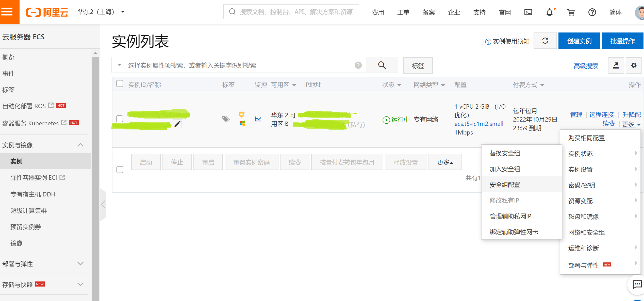Collapse the 实例与镜像 sidebar section

pos(80,145)
